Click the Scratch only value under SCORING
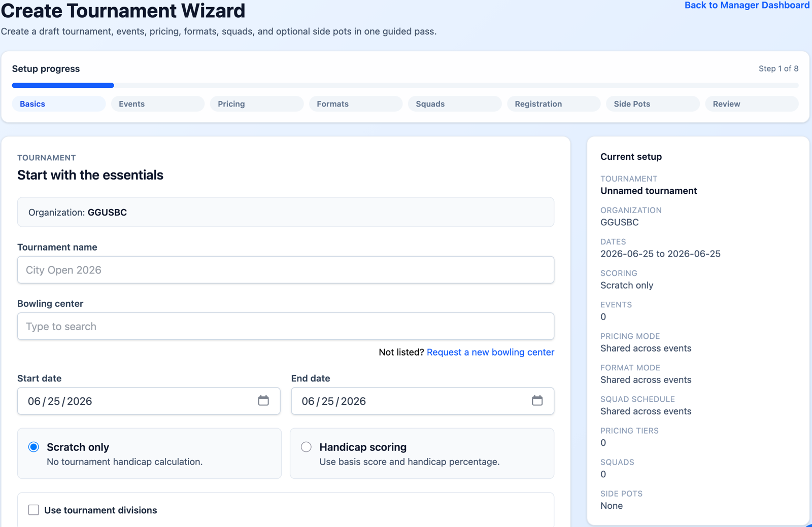This screenshot has width=812, height=527. coord(627,285)
